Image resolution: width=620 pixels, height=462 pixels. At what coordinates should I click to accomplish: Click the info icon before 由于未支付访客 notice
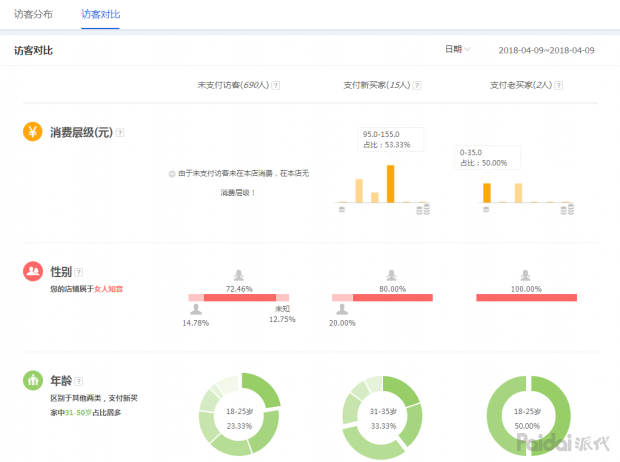171,174
